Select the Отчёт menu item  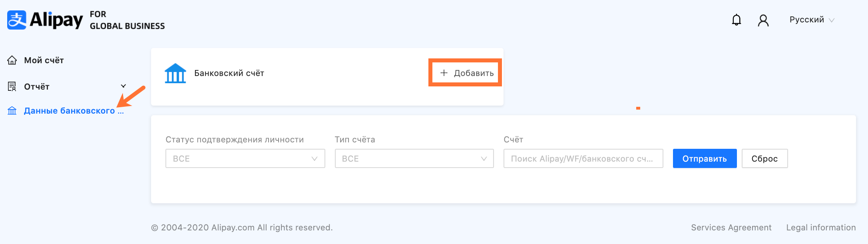[x=37, y=87]
